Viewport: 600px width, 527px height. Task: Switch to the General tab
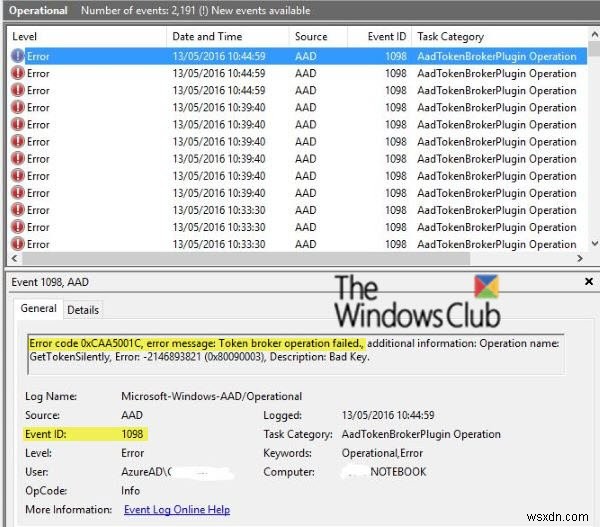[x=38, y=308]
